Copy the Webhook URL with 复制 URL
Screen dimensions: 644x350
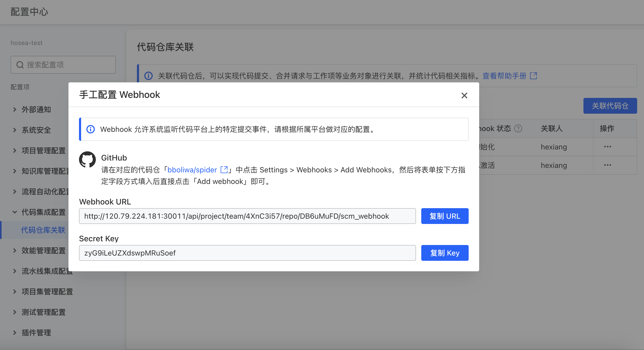[445, 216]
